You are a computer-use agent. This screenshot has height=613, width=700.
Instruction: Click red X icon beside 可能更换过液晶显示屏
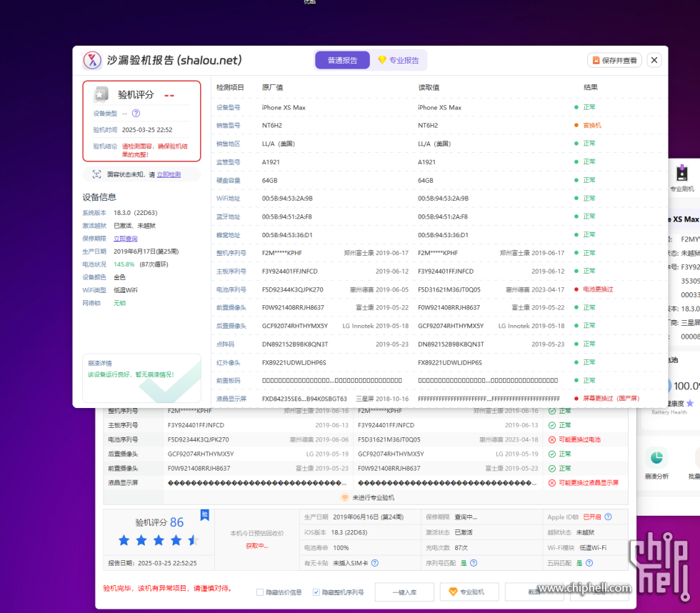tap(551, 483)
